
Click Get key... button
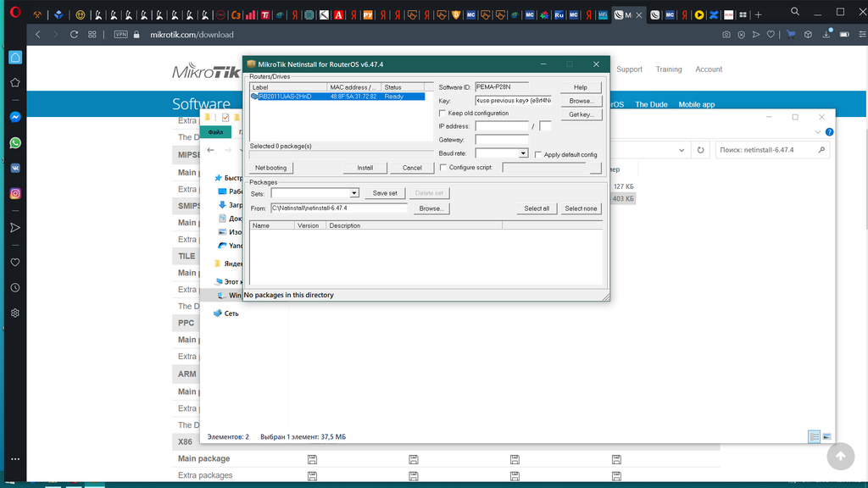pos(581,114)
